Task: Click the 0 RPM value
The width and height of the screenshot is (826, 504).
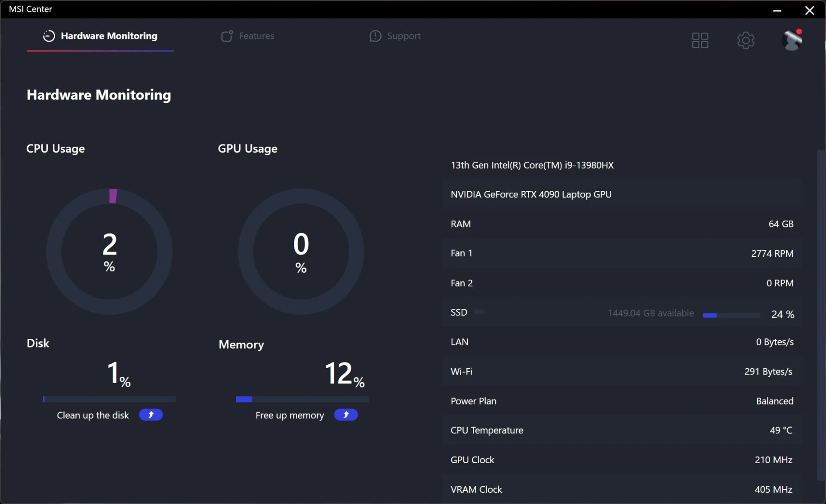Action: (x=780, y=283)
